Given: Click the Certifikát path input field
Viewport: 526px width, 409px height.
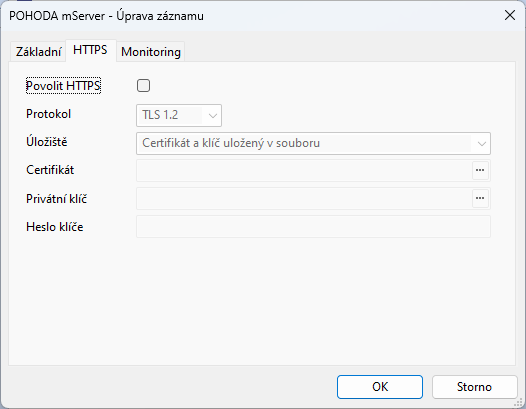Looking at the screenshot, I should pos(304,170).
